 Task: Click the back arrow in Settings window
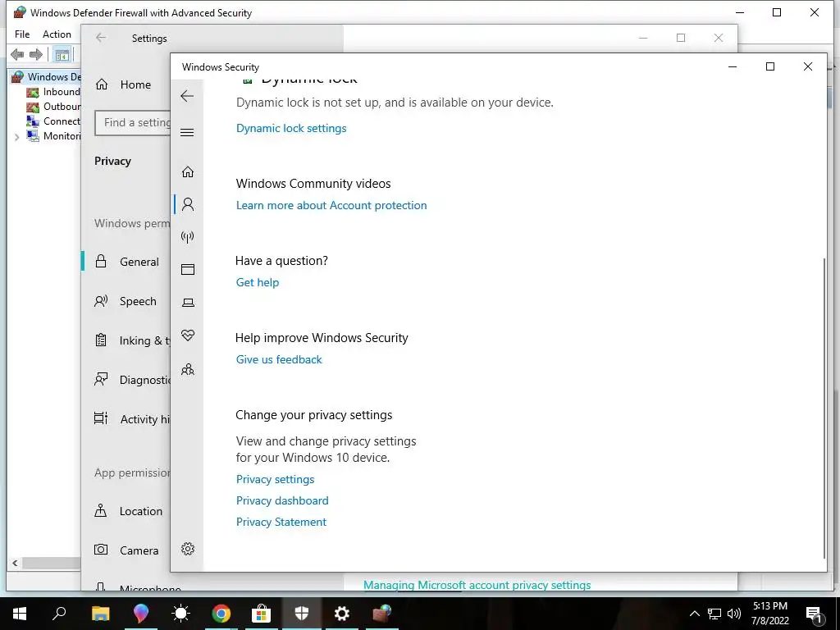pos(101,38)
